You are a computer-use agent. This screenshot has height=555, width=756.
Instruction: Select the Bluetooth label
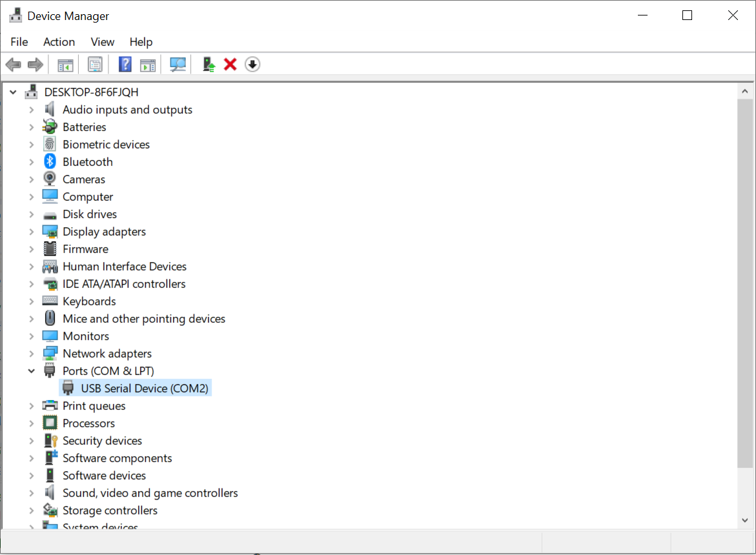87,161
